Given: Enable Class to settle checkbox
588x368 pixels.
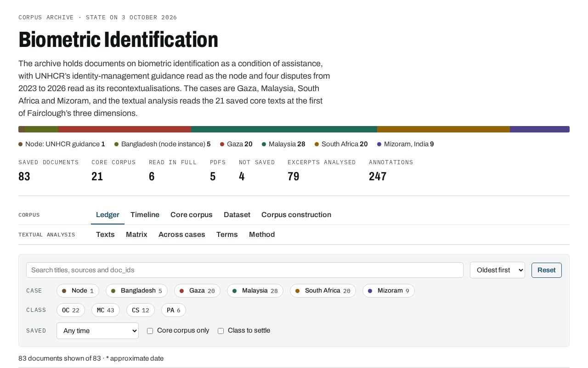Looking at the screenshot, I should click(x=220, y=331).
